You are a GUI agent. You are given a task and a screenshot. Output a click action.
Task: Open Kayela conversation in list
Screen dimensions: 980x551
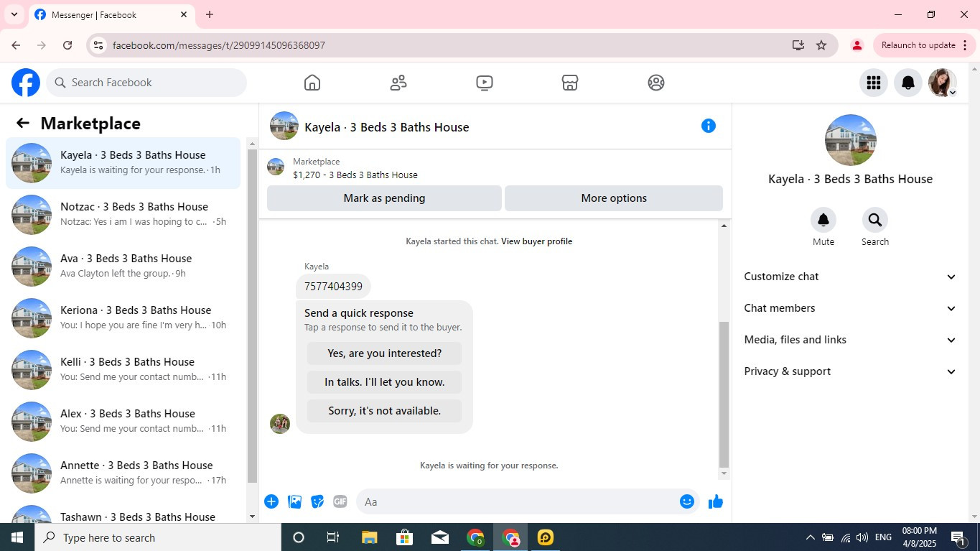[123, 163]
